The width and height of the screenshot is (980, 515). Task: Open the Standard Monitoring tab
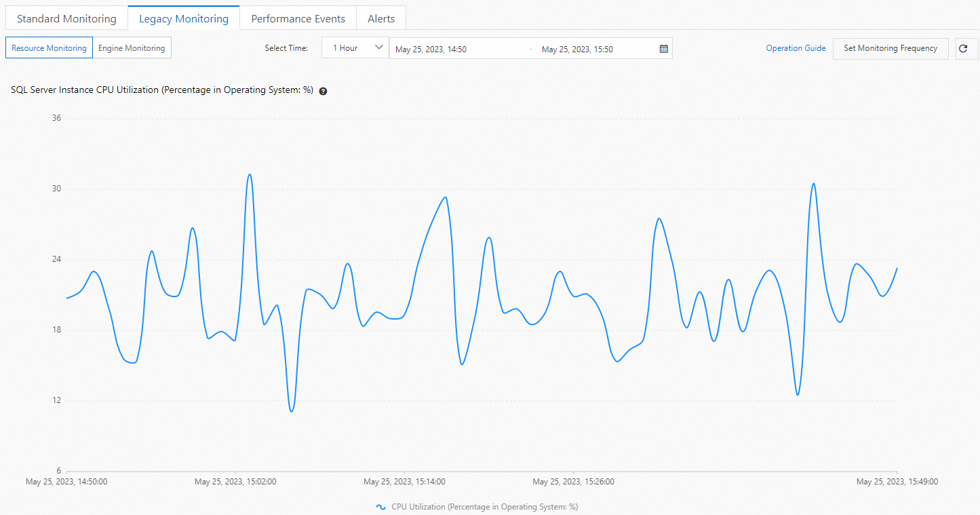[x=66, y=19]
